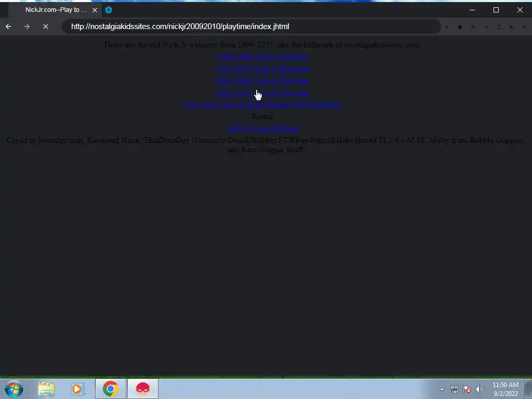This screenshot has height=399, width=532.
Task: Open the 2000-2004 Nick Jr Playtime link
Action: tap(262, 69)
